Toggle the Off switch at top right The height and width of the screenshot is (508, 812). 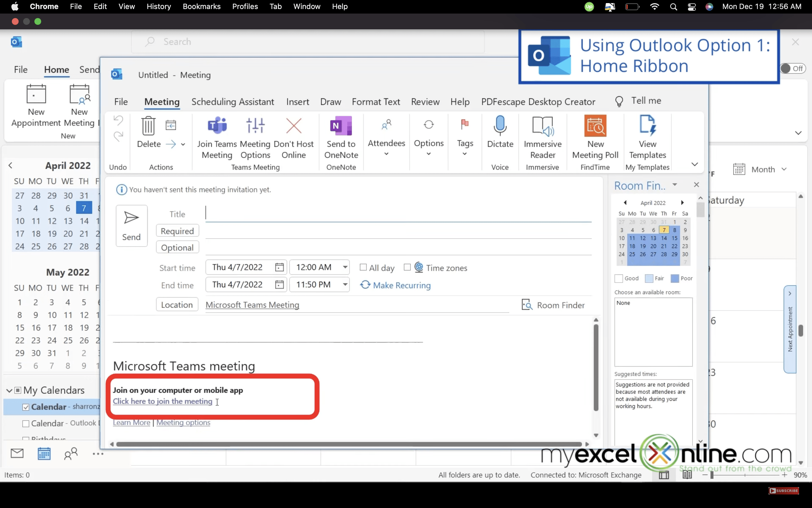(x=793, y=69)
